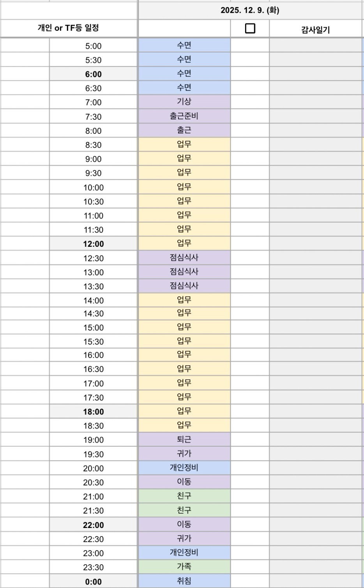
Task: Click the 기상 cell at 7:00
Action: pos(184,102)
